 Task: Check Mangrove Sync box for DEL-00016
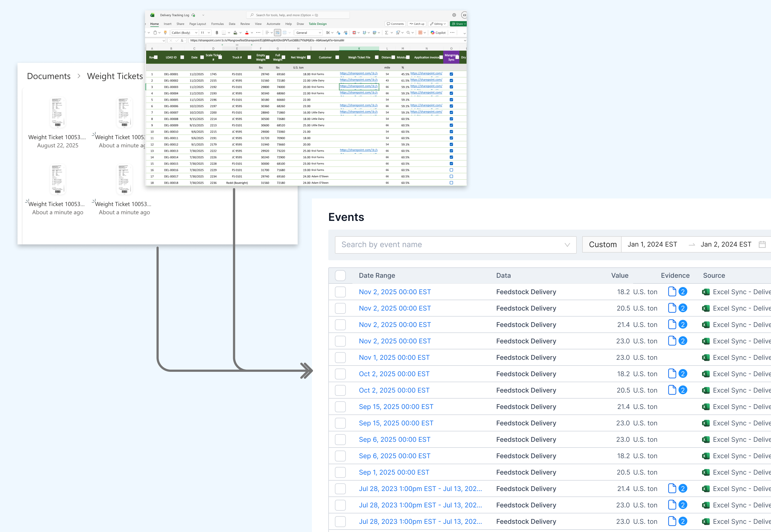point(451,170)
